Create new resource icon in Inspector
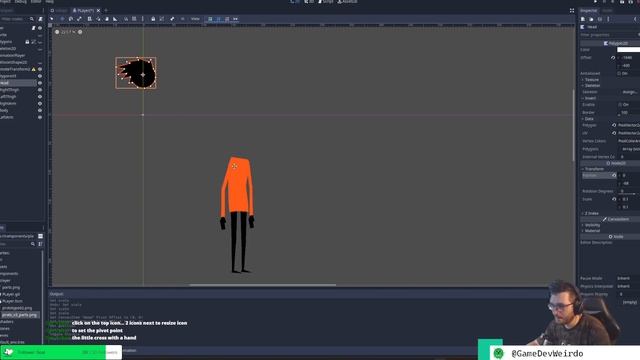640x360 pixels. pos(583,19)
